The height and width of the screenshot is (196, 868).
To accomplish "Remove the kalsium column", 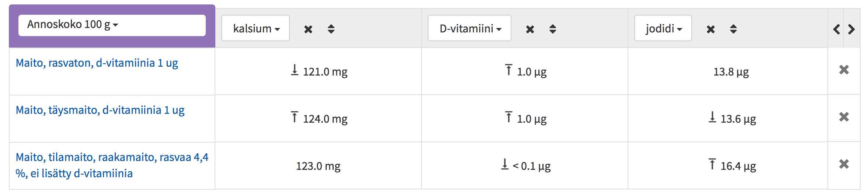I will pyautogui.click(x=308, y=29).
